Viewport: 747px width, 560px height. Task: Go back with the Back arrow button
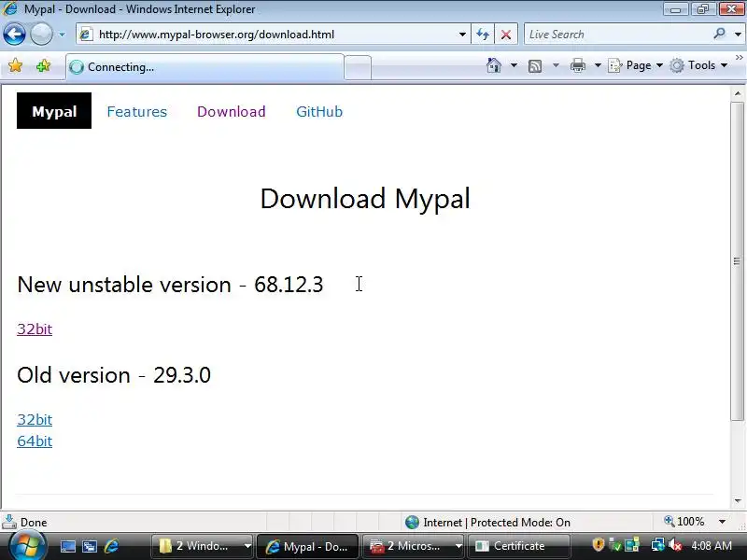tap(14, 35)
